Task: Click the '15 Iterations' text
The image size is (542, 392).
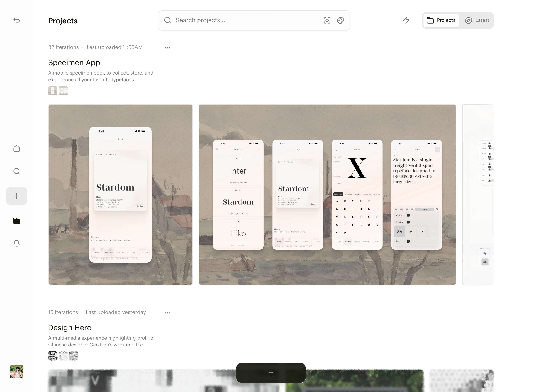Action: (63, 312)
